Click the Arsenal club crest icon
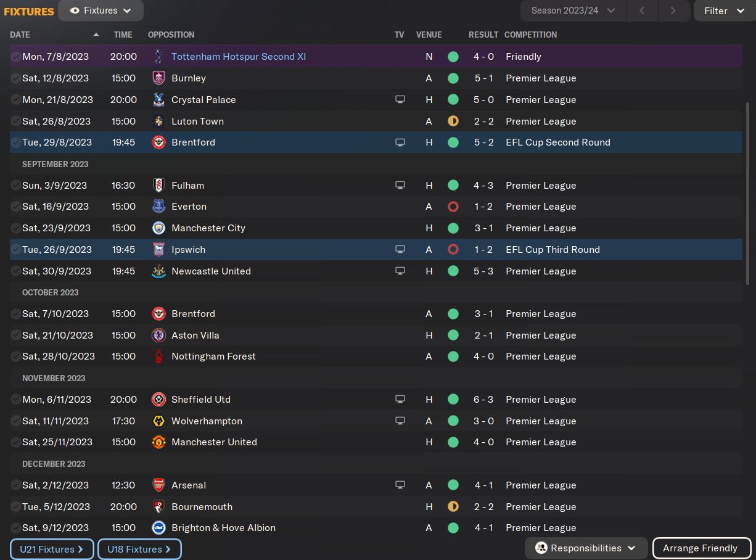 coord(158,485)
